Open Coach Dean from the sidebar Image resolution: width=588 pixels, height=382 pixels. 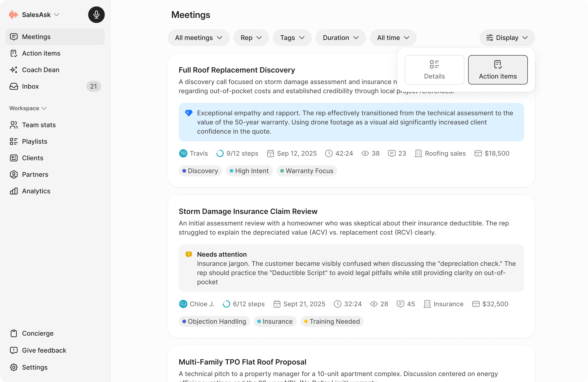pos(41,70)
